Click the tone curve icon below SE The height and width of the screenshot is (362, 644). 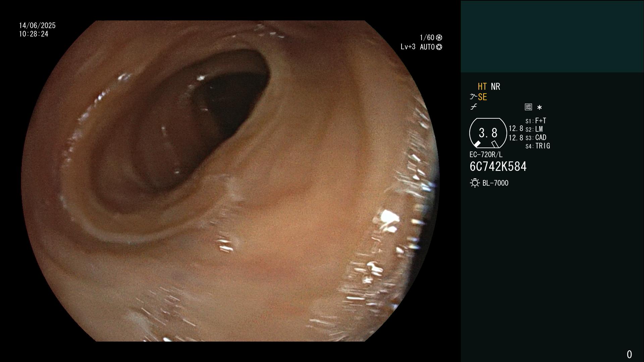474,107
